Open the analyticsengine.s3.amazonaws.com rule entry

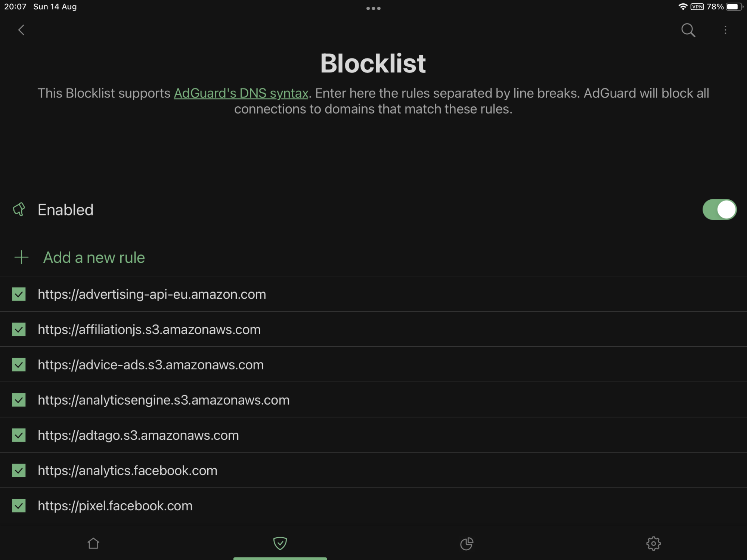coord(373,400)
